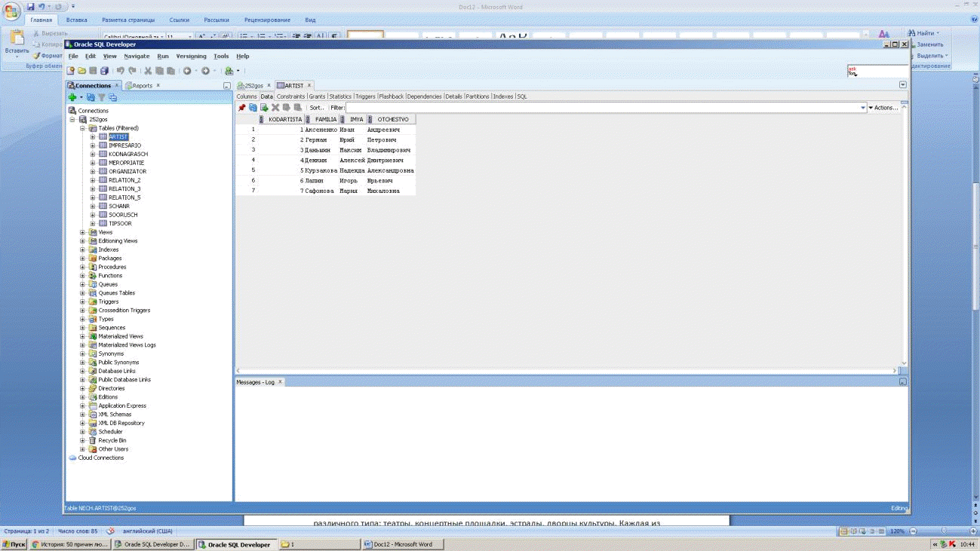Viewport: 980px width, 551px height.
Task: Open the Actions dropdown in table view
Action: point(884,108)
